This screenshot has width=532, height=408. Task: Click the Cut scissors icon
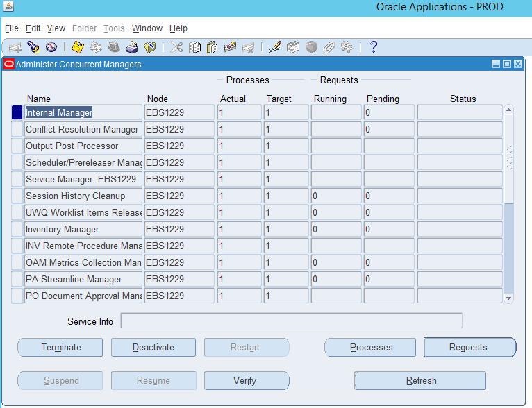tap(177, 47)
